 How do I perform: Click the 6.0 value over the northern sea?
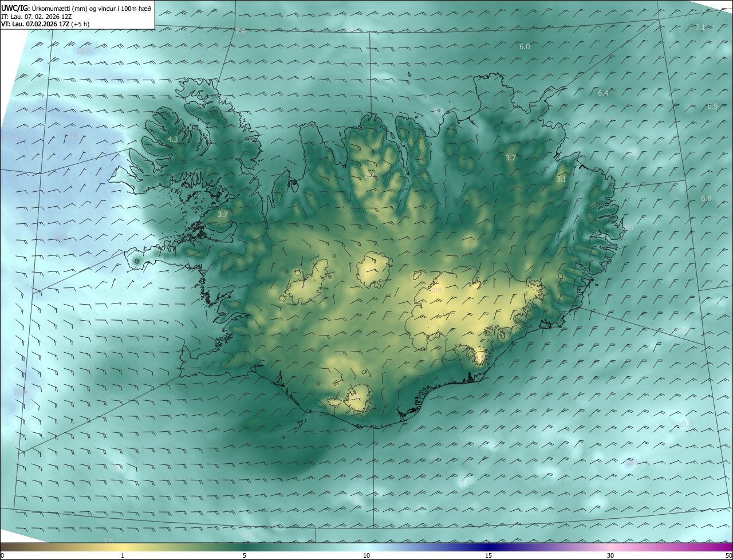(x=525, y=46)
